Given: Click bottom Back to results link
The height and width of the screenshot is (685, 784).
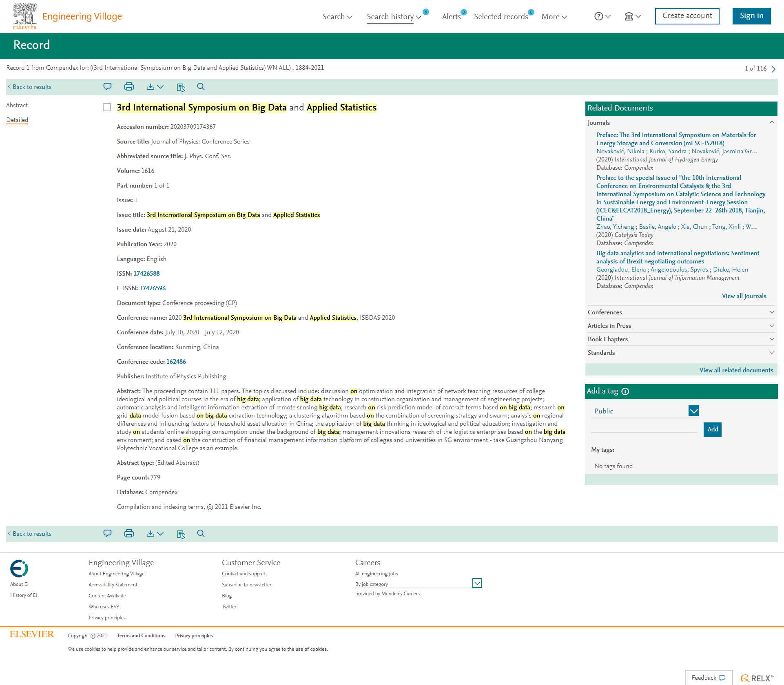Looking at the screenshot, I should (30, 534).
